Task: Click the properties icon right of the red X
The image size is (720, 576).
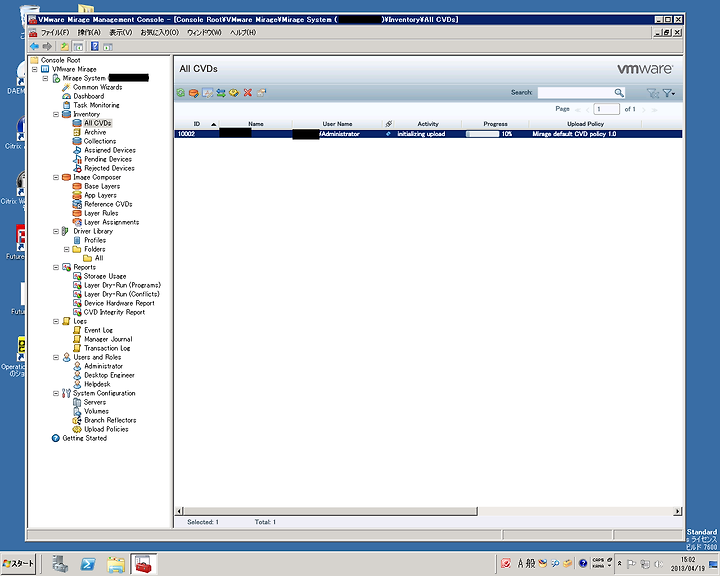Action: [261, 93]
